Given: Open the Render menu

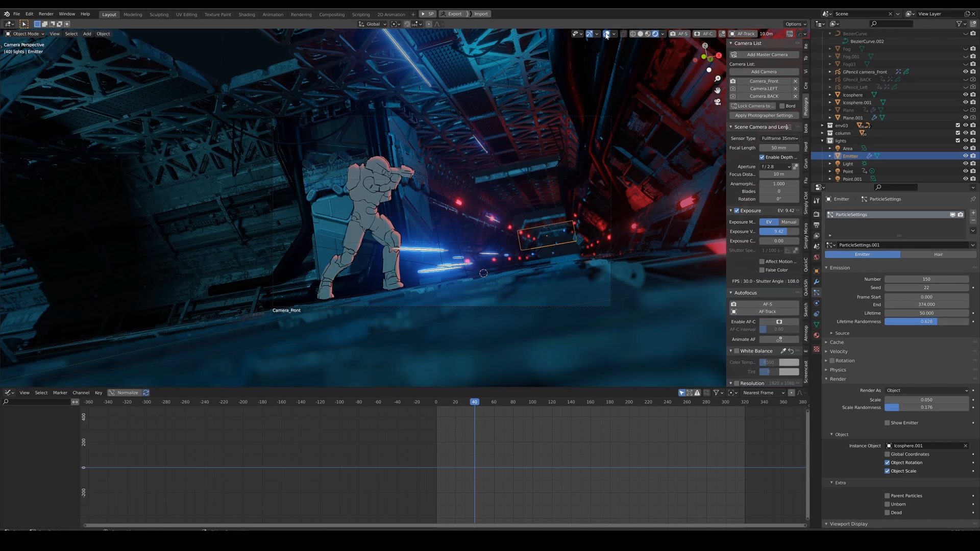Looking at the screenshot, I should [x=46, y=14].
